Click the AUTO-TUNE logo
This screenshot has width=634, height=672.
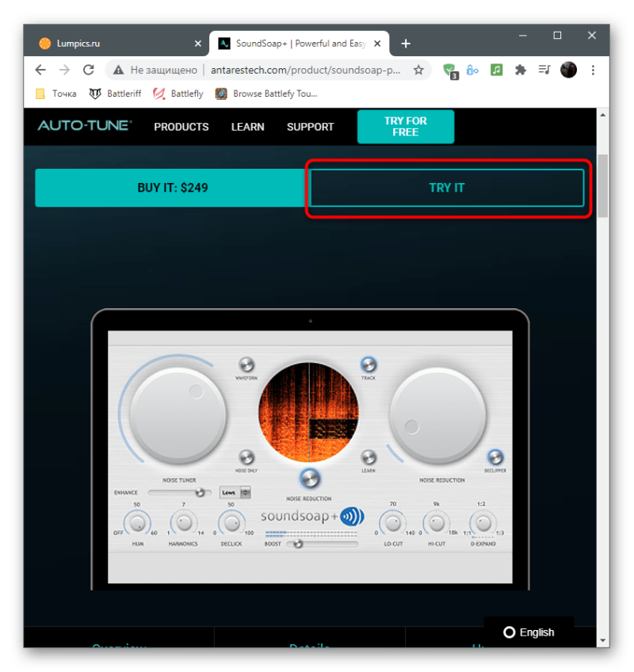(x=85, y=125)
